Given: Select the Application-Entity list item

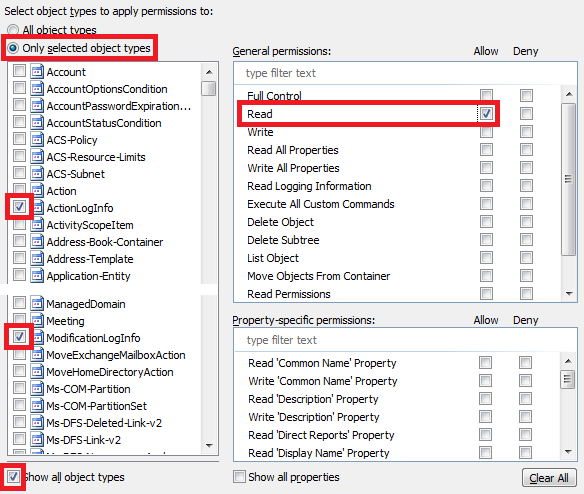Looking at the screenshot, I should [88, 276].
